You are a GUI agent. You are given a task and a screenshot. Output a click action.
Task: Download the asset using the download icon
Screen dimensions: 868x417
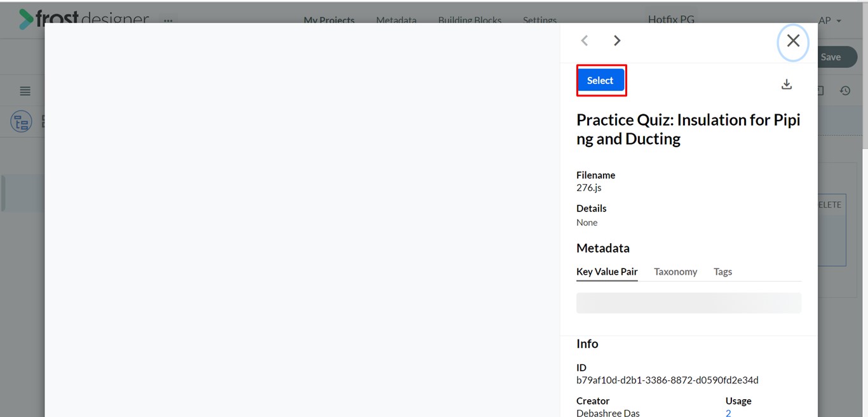point(787,84)
